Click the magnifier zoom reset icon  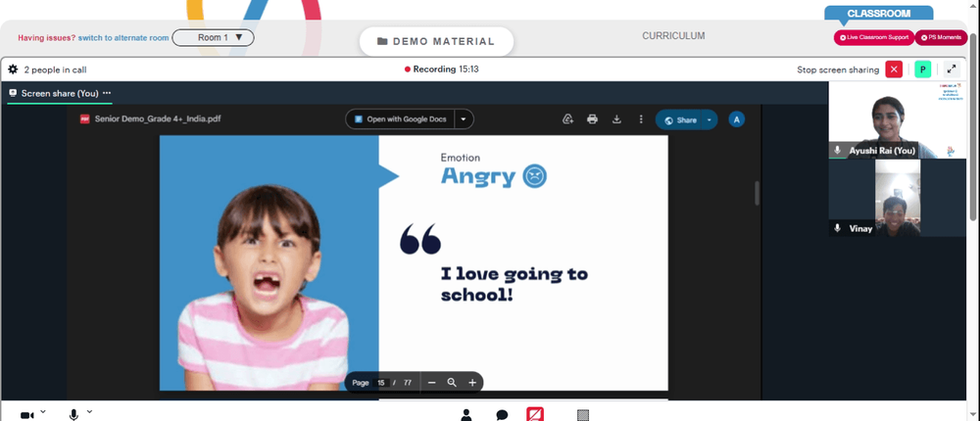tap(452, 382)
